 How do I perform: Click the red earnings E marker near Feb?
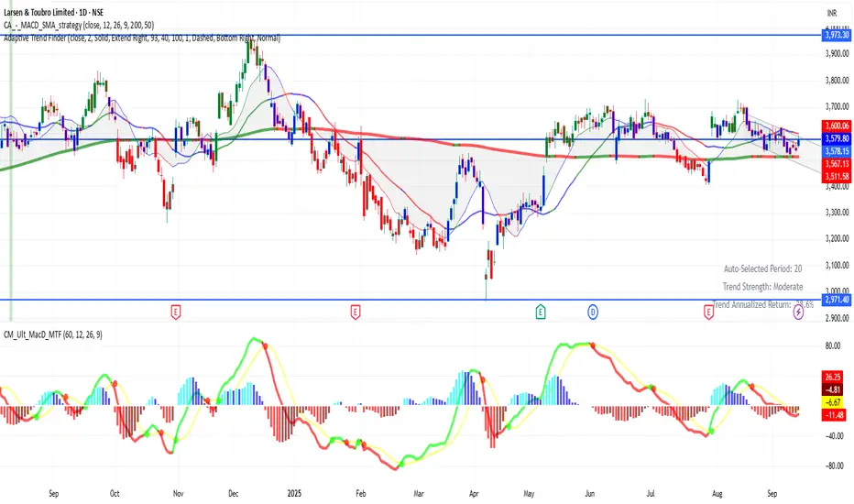pyautogui.click(x=356, y=312)
